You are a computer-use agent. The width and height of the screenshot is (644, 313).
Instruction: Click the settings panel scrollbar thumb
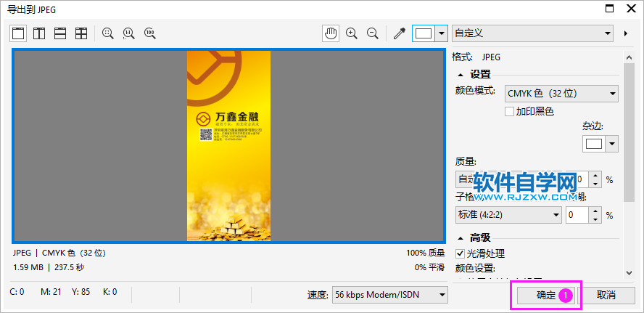[x=629, y=131]
